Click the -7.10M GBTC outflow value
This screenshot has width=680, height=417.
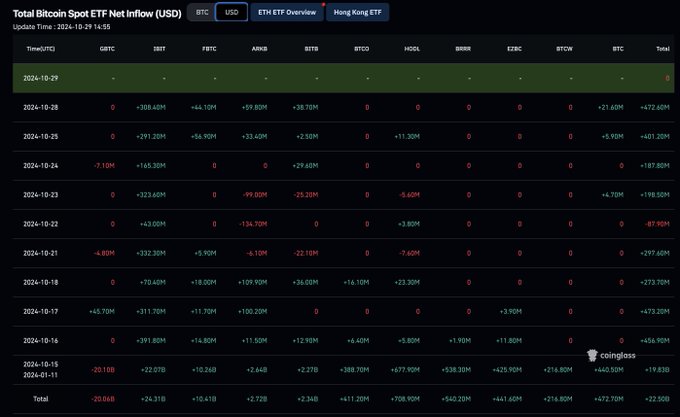[x=104, y=166]
